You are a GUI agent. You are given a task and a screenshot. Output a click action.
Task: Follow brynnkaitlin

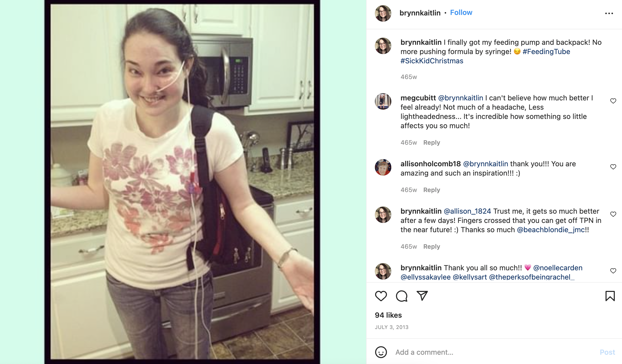461,13
